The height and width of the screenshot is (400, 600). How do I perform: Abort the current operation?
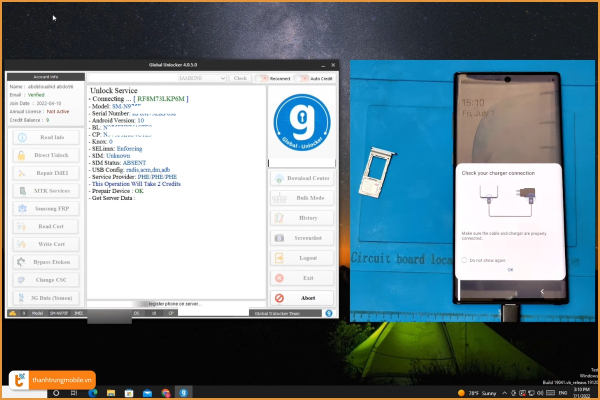coord(301,297)
